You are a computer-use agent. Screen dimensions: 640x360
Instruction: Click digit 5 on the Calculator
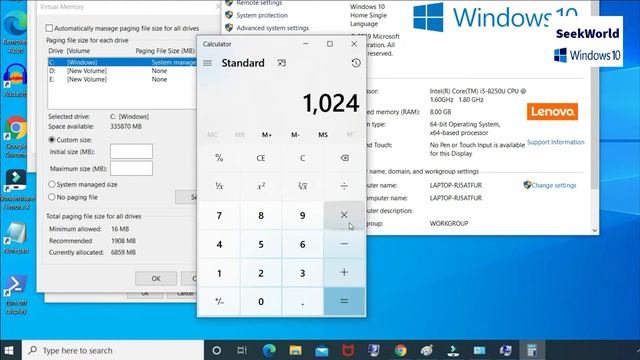pyautogui.click(x=261, y=244)
